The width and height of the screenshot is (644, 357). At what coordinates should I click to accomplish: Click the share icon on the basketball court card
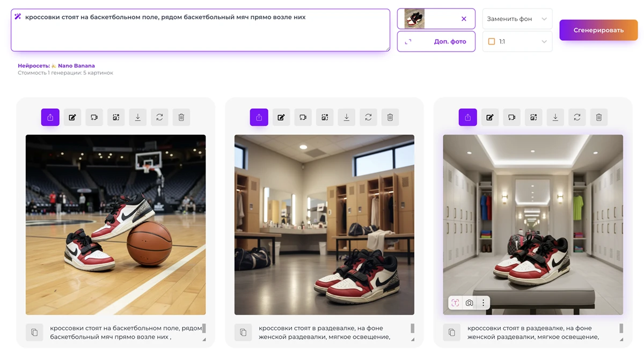pos(50,117)
